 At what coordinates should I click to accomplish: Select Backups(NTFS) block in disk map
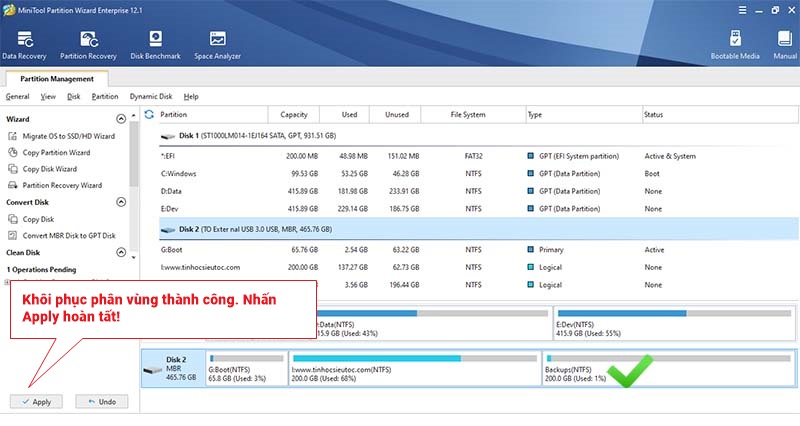(x=668, y=368)
